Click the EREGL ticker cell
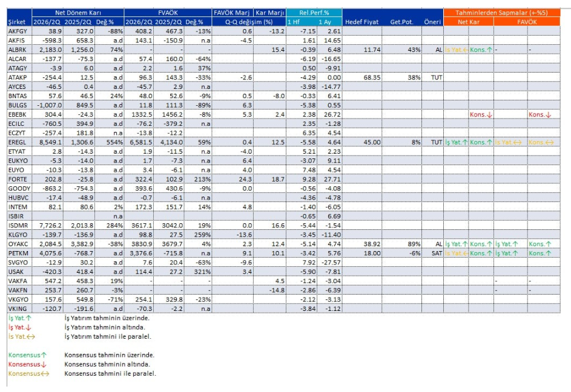Screen dimensions: 571x392 click(x=19, y=142)
